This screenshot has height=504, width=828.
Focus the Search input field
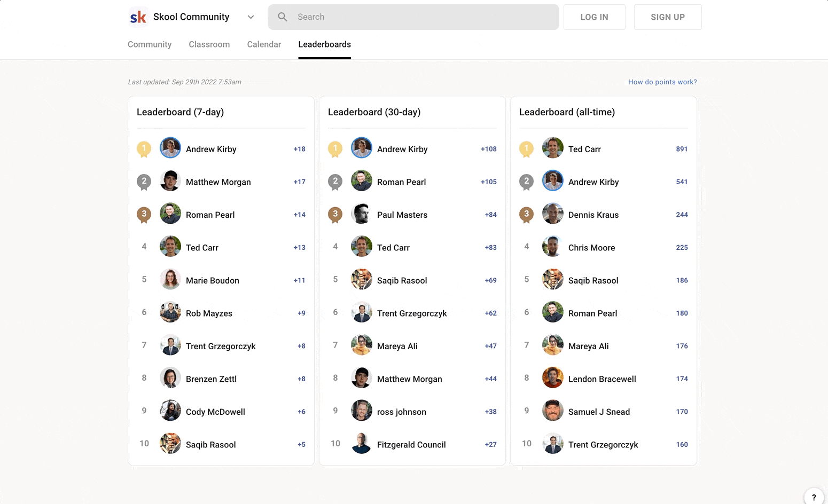(x=422, y=17)
